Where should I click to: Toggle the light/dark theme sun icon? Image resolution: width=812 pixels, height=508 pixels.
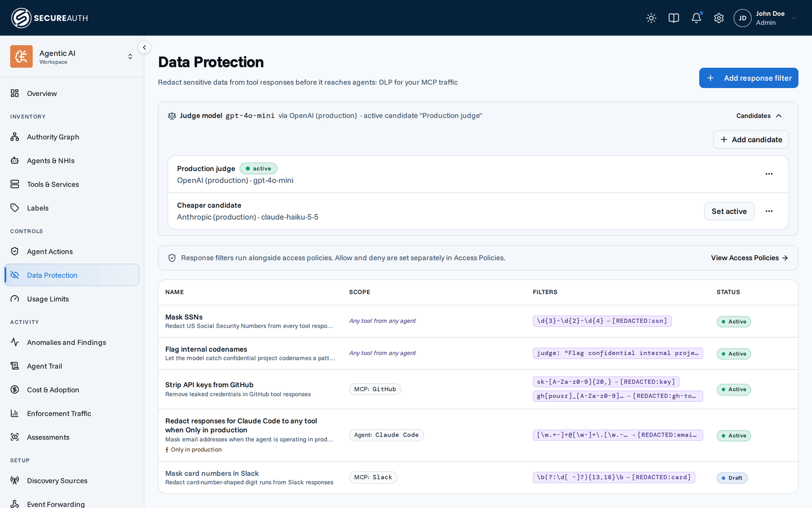[x=651, y=18]
